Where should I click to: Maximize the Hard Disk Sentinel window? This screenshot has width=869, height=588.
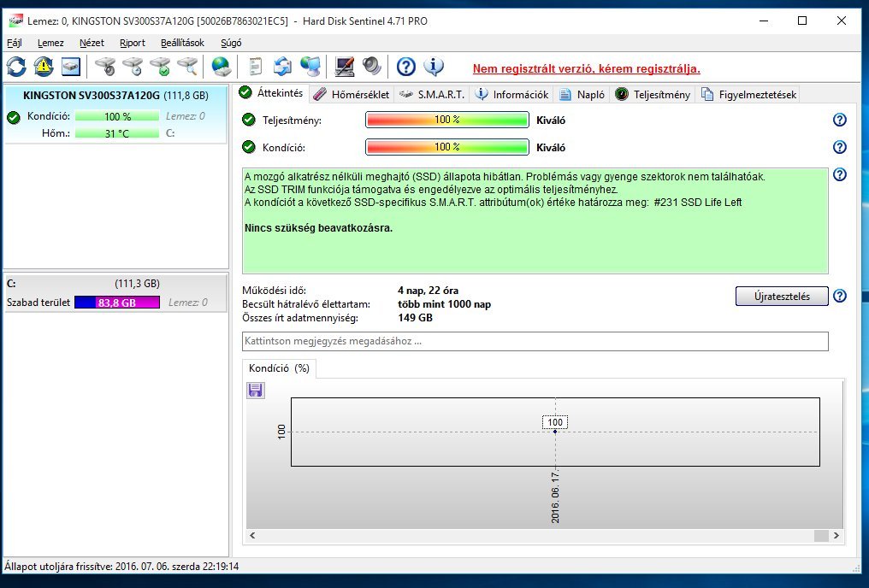(802, 21)
